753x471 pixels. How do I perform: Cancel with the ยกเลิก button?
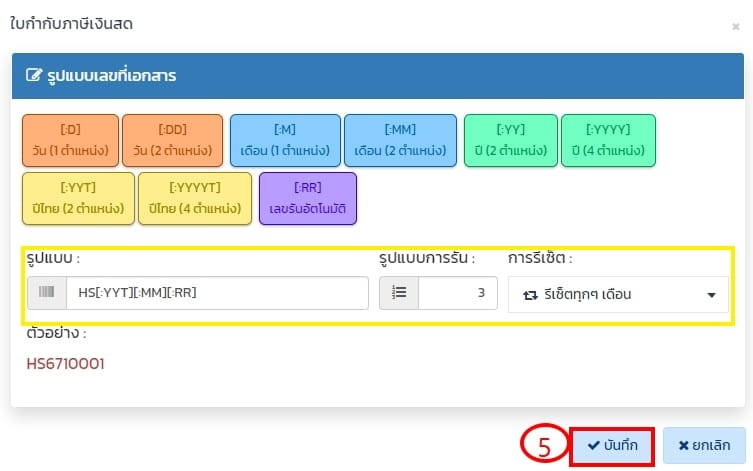pos(703,446)
